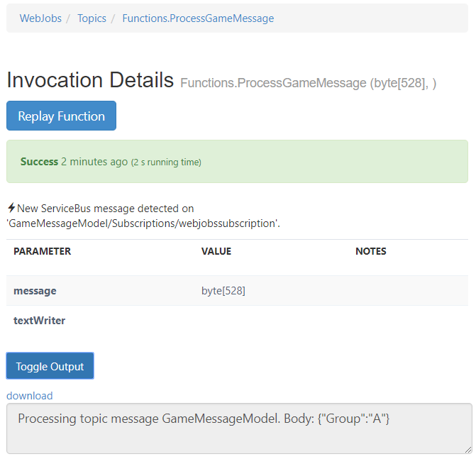The width and height of the screenshot is (476, 459).
Task: Click the Invocation Details heading
Action: point(90,80)
